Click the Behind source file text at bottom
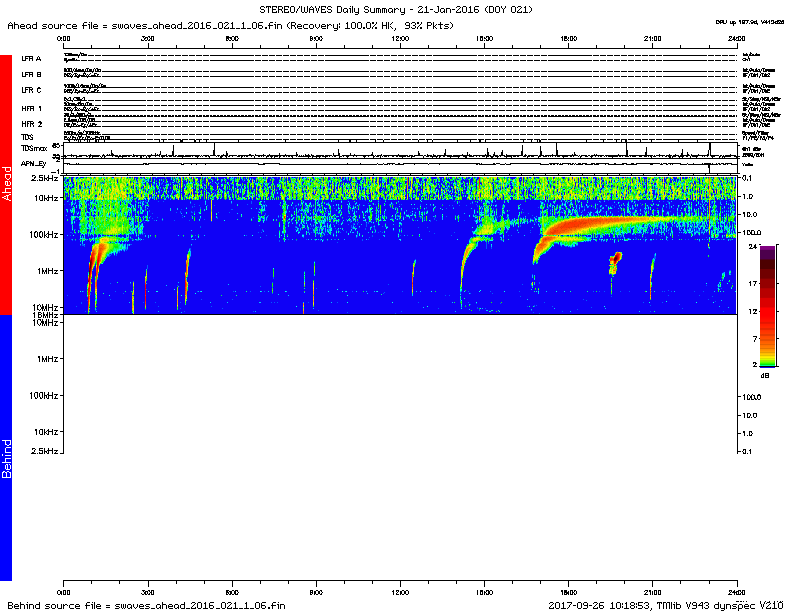The height and width of the screenshot is (612, 792). 146,605
